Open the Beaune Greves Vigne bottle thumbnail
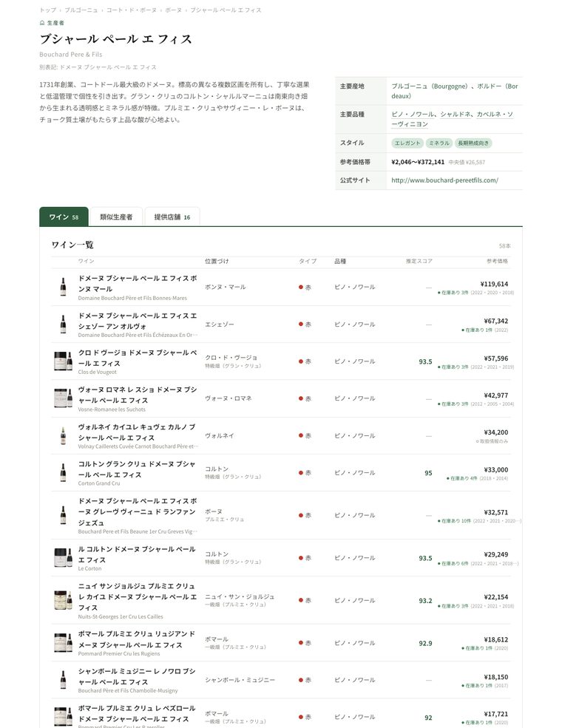Image resolution: width=562 pixels, height=728 pixels. [63, 515]
